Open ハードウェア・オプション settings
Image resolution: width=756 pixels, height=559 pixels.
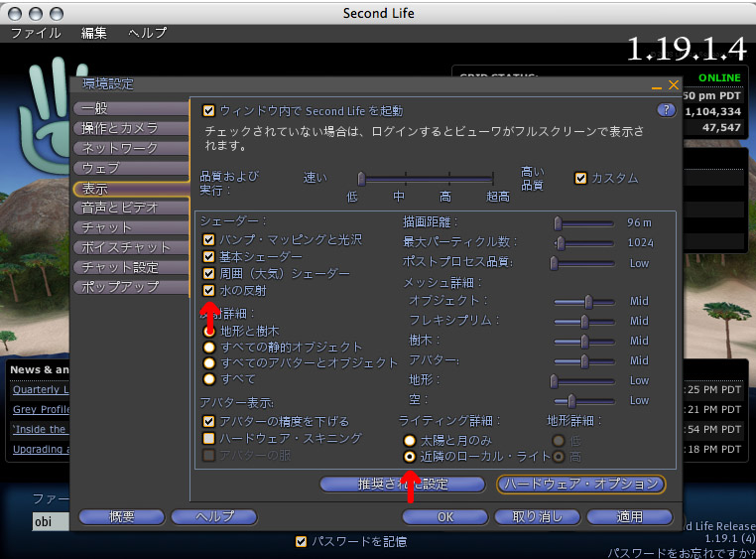[x=581, y=485]
